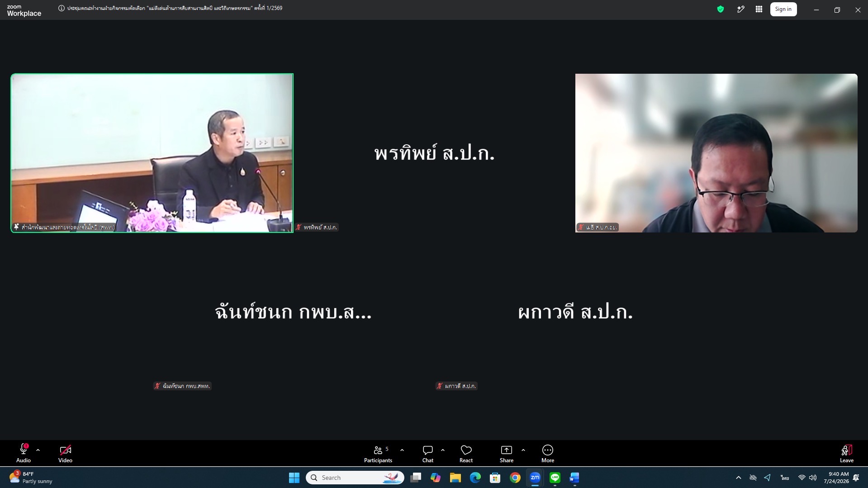Expand audio options arrow next to Audio

click(x=38, y=450)
